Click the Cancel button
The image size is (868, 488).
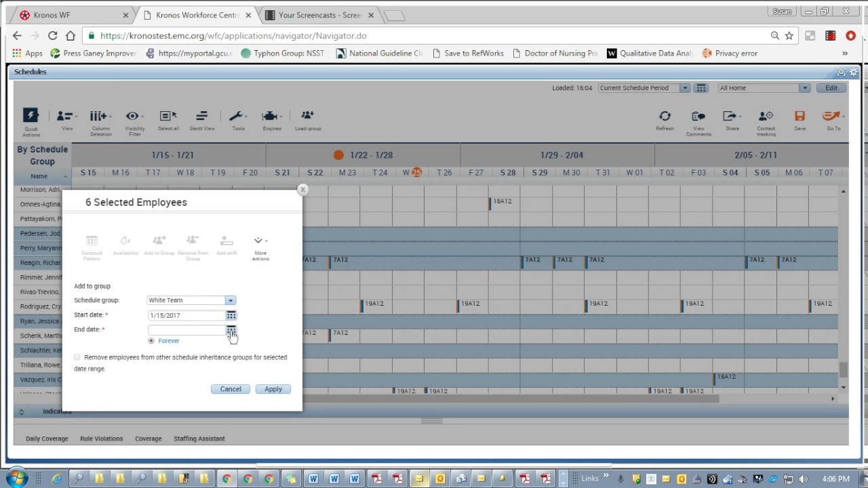click(x=231, y=389)
